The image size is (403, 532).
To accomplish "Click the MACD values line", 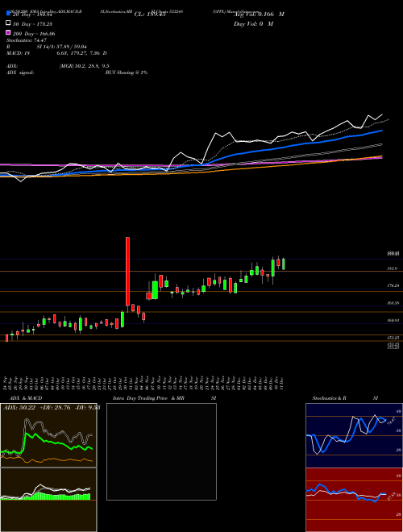I will coord(56,53).
